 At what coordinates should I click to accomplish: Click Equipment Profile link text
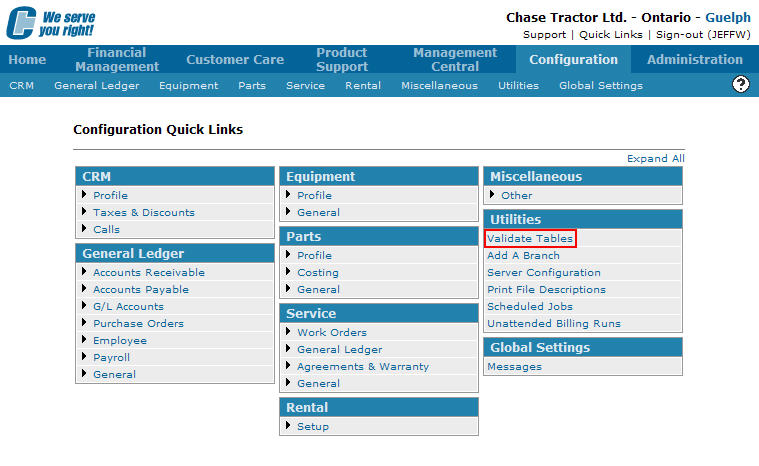(x=315, y=195)
